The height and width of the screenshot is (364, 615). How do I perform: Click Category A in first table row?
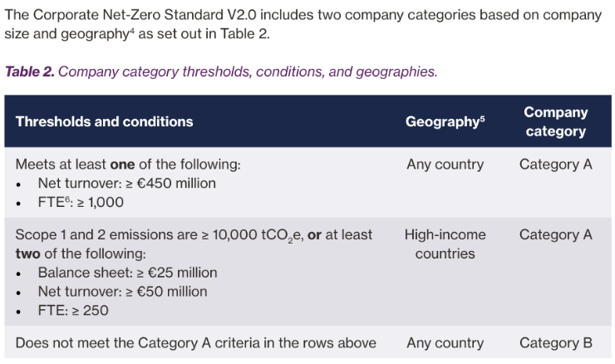click(556, 165)
